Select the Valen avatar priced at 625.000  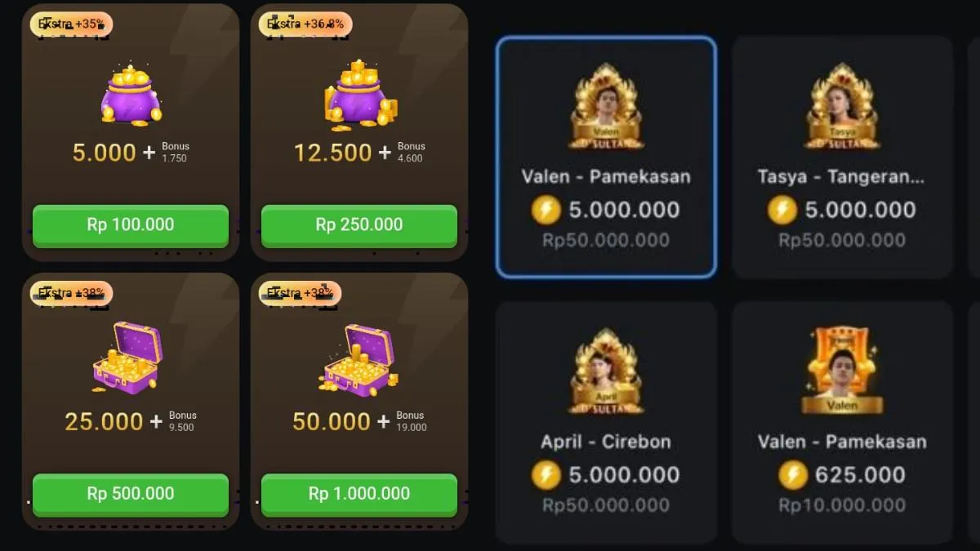(x=842, y=371)
